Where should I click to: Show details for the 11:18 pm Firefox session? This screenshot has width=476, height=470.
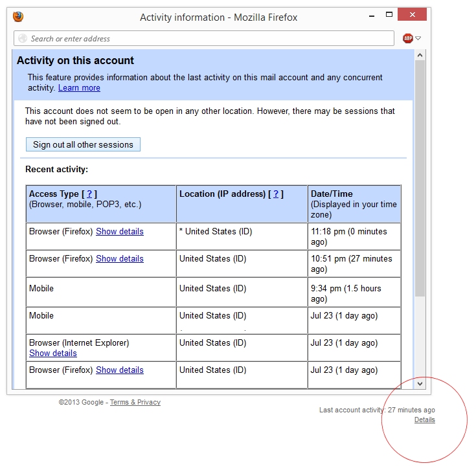(x=120, y=232)
